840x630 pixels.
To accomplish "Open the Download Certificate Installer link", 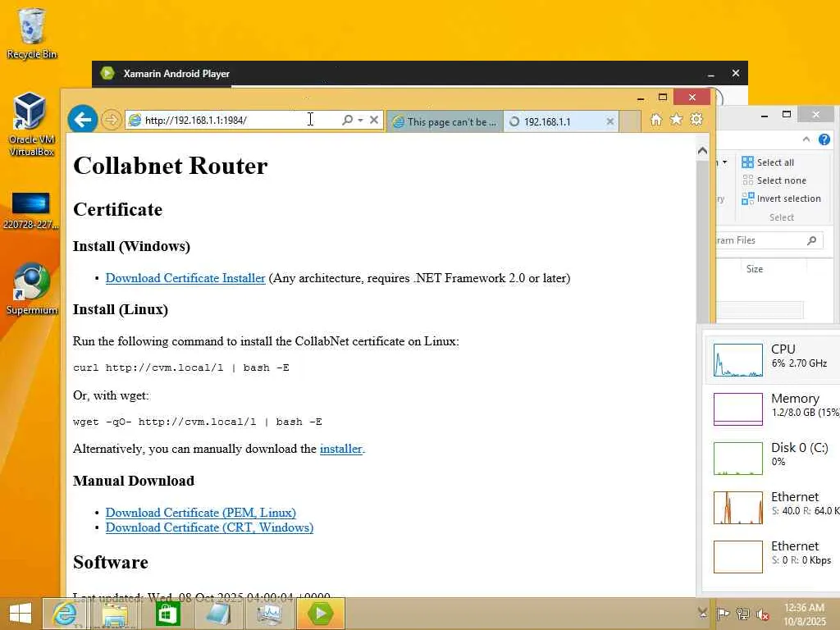I will 185,278.
